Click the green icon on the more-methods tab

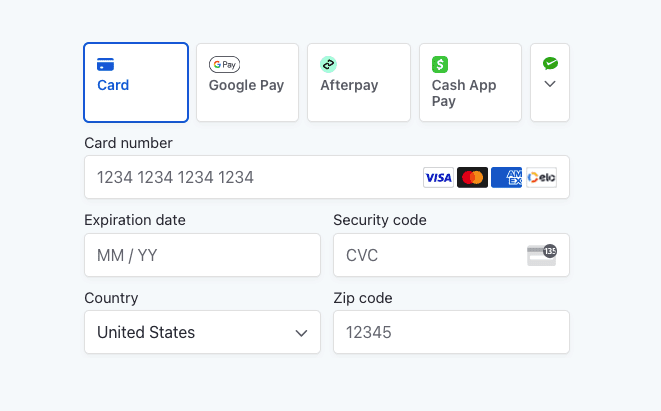[x=549, y=64]
